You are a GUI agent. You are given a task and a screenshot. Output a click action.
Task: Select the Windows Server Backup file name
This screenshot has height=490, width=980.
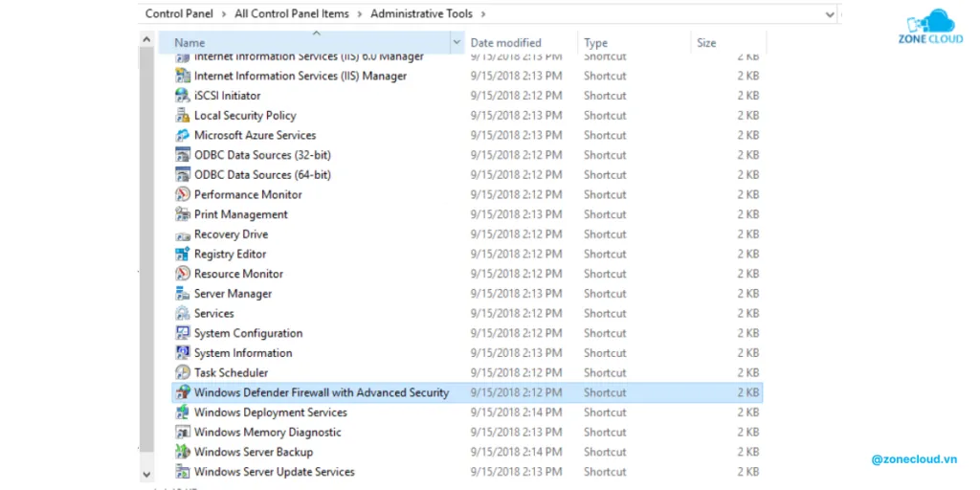(x=253, y=452)
